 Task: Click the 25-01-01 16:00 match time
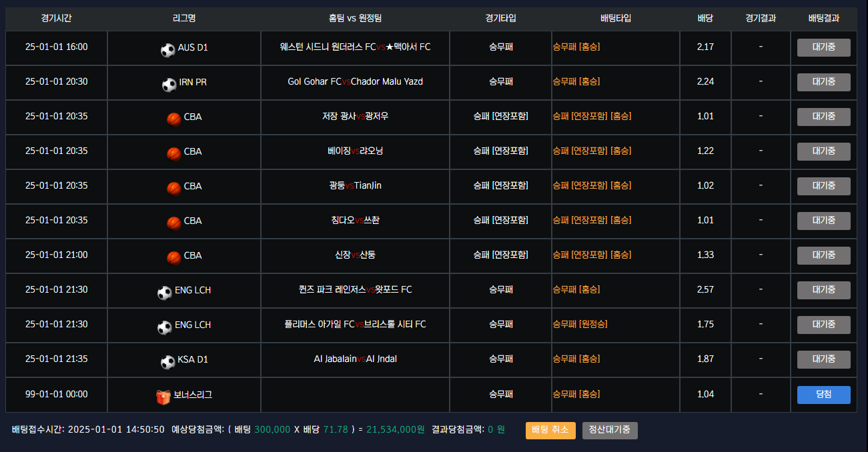(x=56, y=47)
